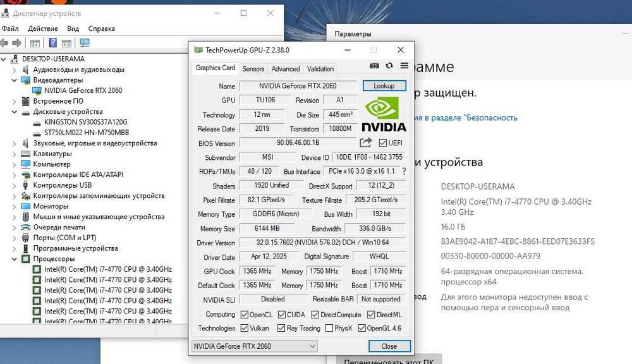Click the Memory Type value GDDR6 (Micron)
Viewport: 632px width, 364px height.
[x=276, y=214]
